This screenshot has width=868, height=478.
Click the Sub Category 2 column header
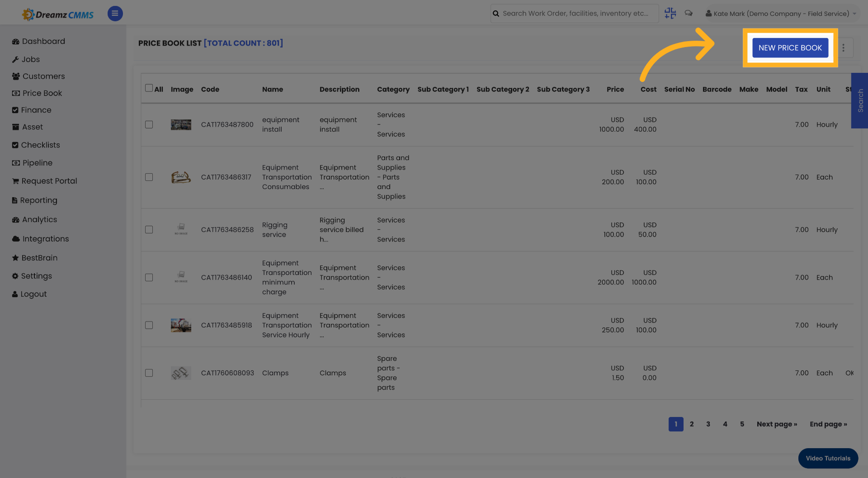pyautogui.click(x=503, y=89)
